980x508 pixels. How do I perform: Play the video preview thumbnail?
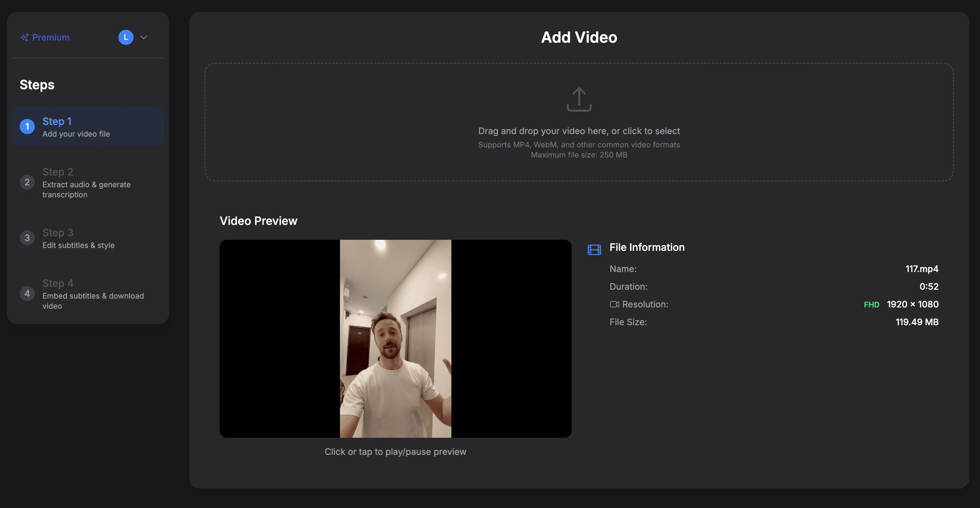click(x=395, y=338)
